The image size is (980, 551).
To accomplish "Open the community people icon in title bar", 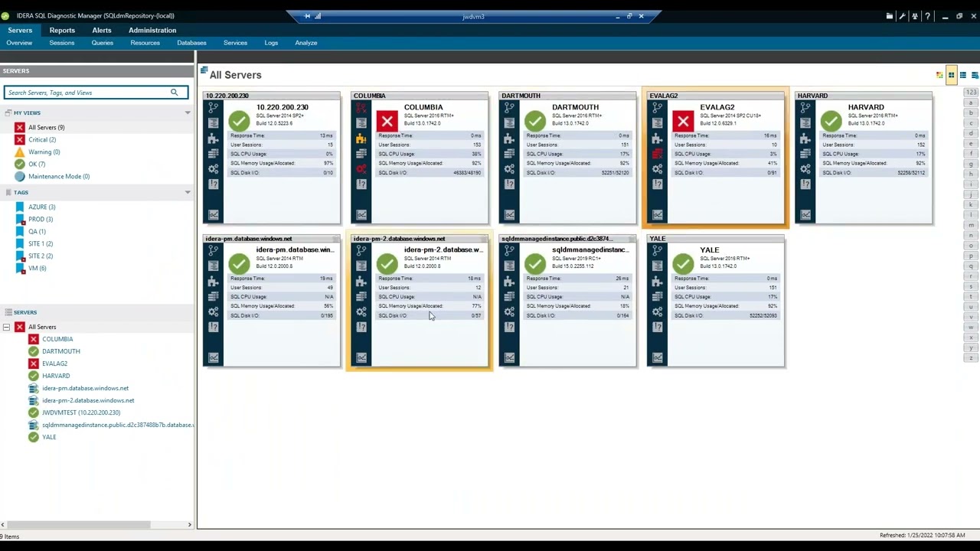I will pyautogui.click(x=914, y=16).
